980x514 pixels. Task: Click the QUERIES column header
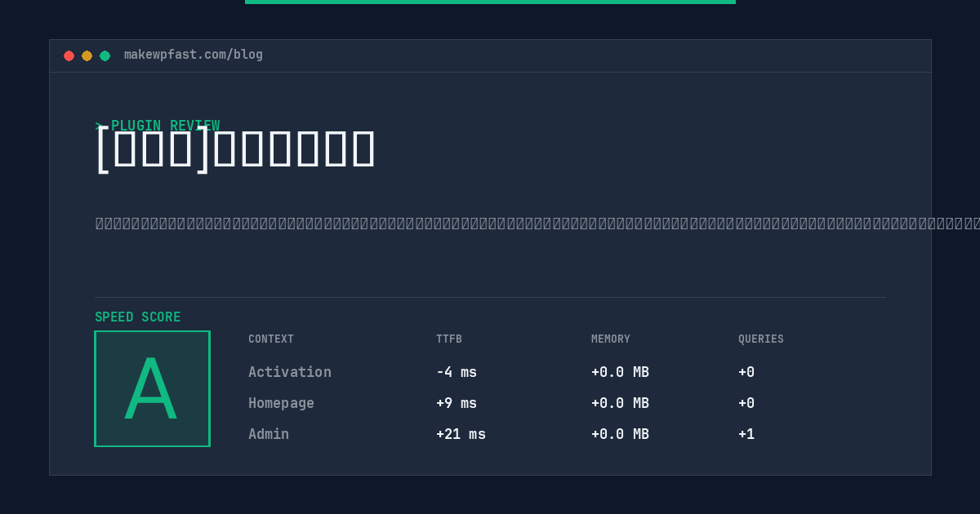click(761, 339)
